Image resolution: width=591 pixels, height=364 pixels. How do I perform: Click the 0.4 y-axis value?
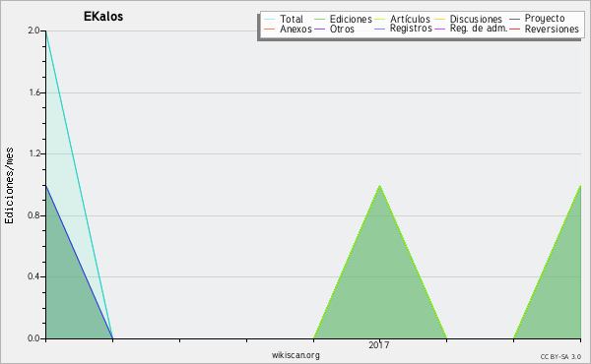[x=33, y=277]
